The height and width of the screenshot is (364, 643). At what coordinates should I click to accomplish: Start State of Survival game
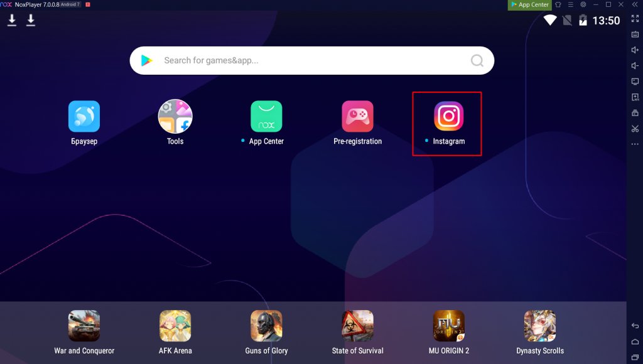(x=357, y=326)
